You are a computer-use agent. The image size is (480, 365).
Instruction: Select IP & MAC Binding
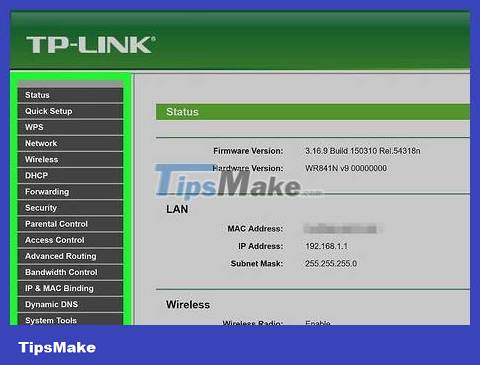[70, 288]
